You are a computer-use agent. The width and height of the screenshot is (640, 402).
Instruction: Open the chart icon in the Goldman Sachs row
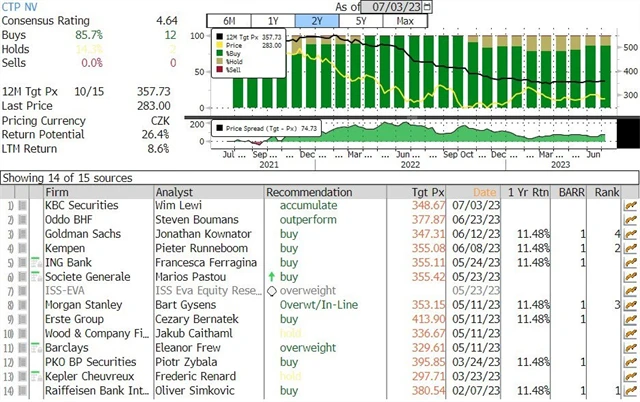click(x=631, y=234)
